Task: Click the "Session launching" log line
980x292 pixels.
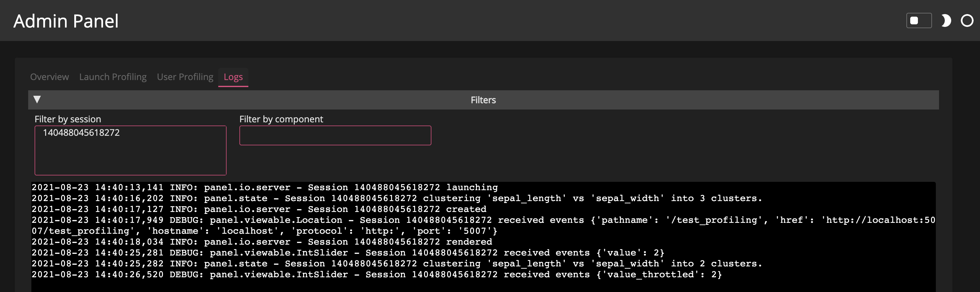Action: click(264, 187)
